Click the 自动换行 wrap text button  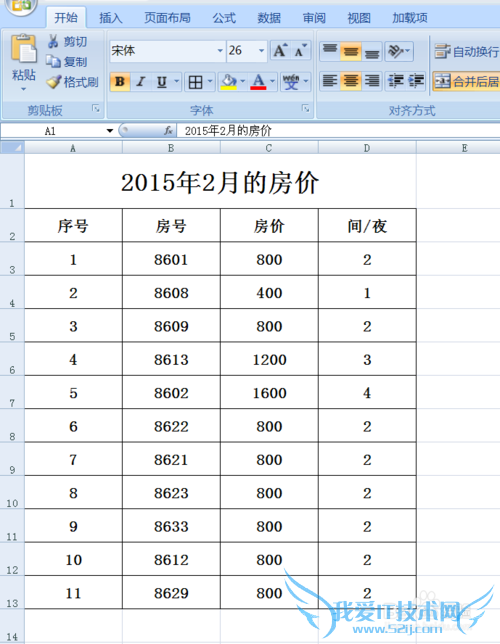(x=466, y=51)
